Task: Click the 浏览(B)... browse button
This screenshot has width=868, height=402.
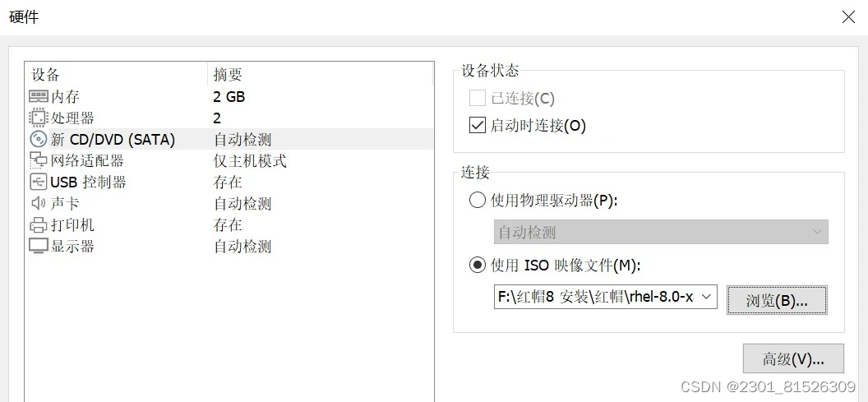Action: pos(777,300)
